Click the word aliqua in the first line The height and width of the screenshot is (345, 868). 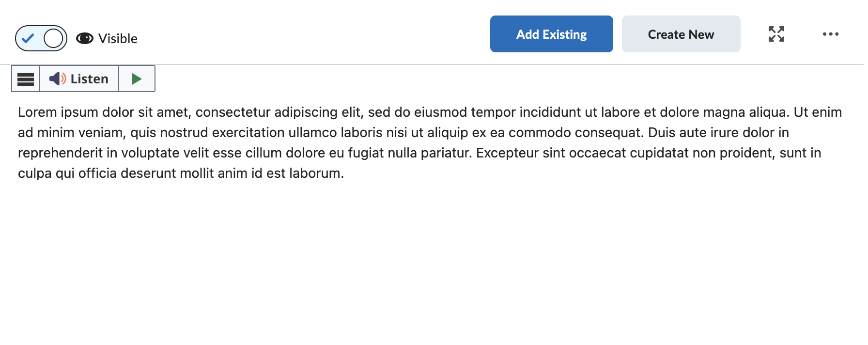(x=769, y=112)
